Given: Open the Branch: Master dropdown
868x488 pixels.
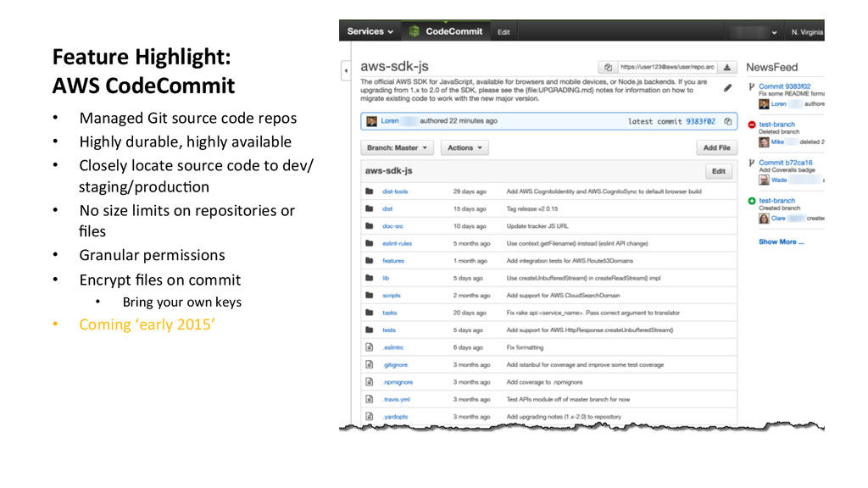Looking at the screenshot, I should pos(397,147).
